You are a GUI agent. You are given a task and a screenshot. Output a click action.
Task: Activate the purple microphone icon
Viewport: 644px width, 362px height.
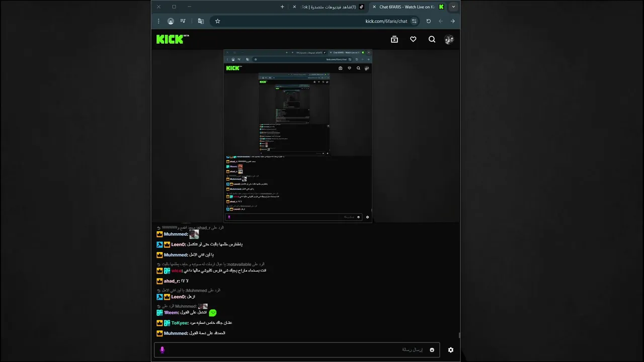pos(162,350)
